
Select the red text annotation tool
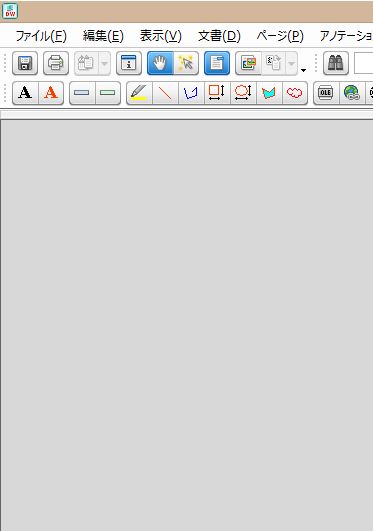pyautogui.click(x=51, y=92)
